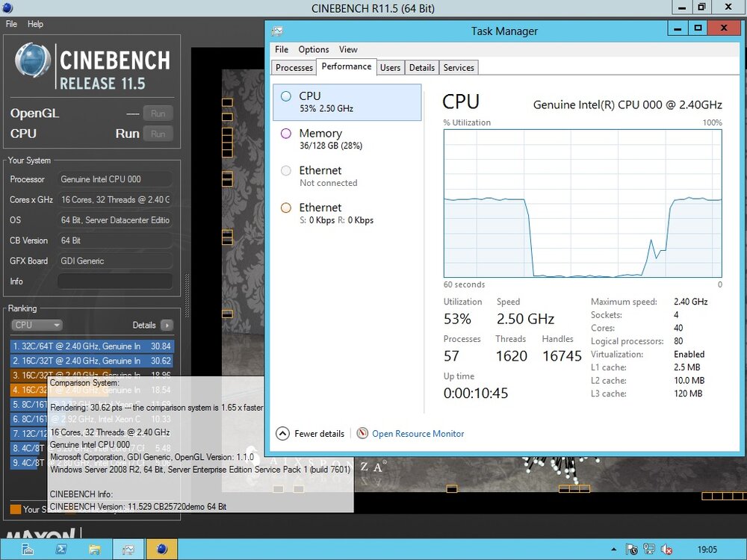Viewport: 747px width, 560px height.
Task: Click the Resource Monitor gauge icon
Action: pos(362,433)
